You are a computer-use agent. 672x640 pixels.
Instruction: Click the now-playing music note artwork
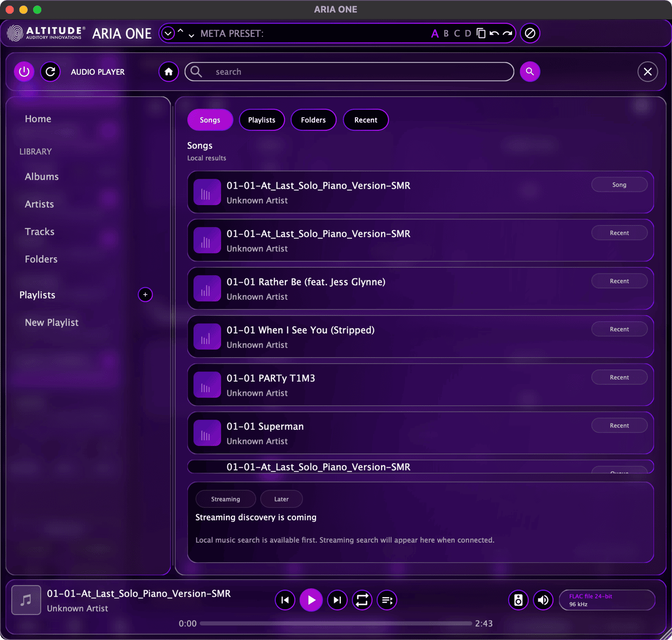coord(26,600)
